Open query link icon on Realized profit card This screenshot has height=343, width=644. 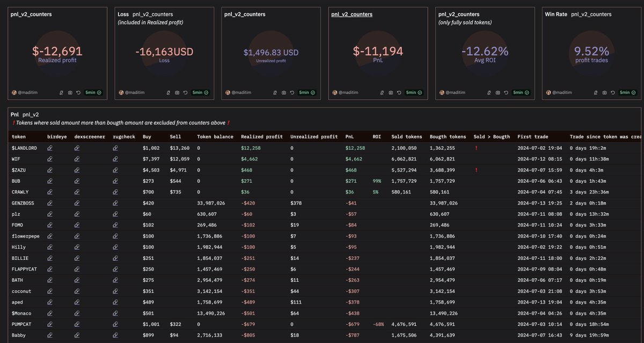[61, 93]
